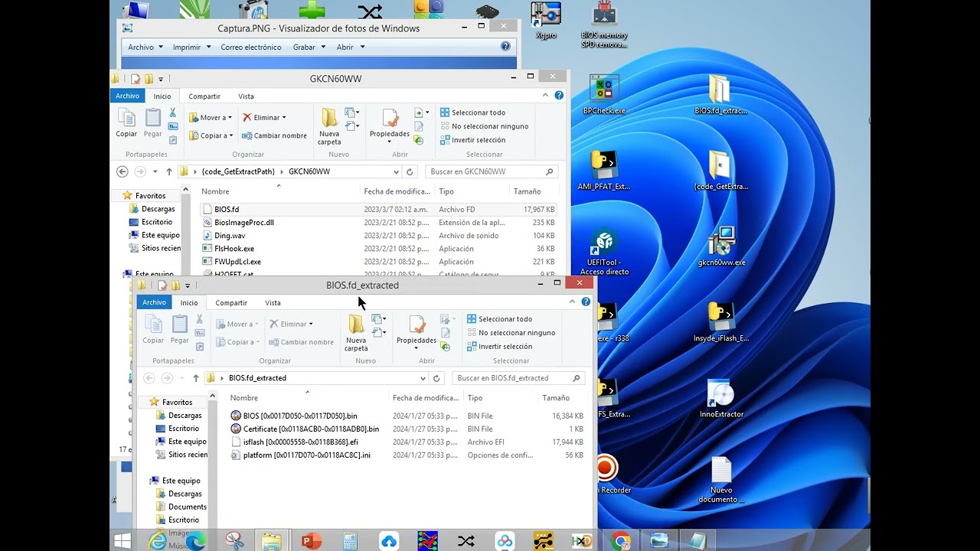The height and width of the screenshot is (551, 980).
Task: Sort BIOS.fd_extracted files by Tamaño column
Action: tap(556, 398)
